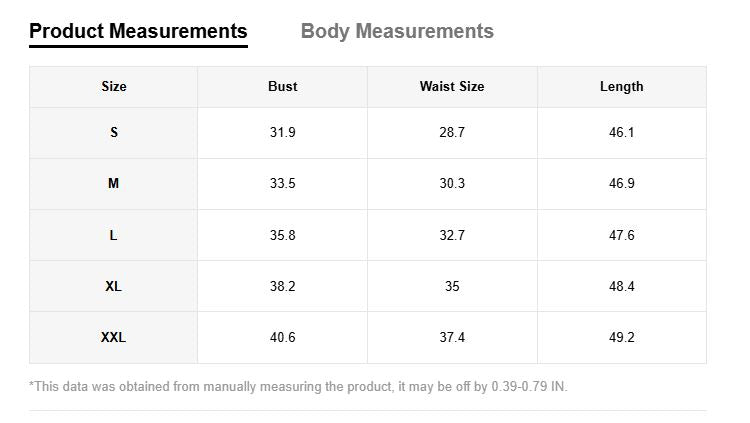Click the 28.7 waist value for S

click(x=452, y=133)
